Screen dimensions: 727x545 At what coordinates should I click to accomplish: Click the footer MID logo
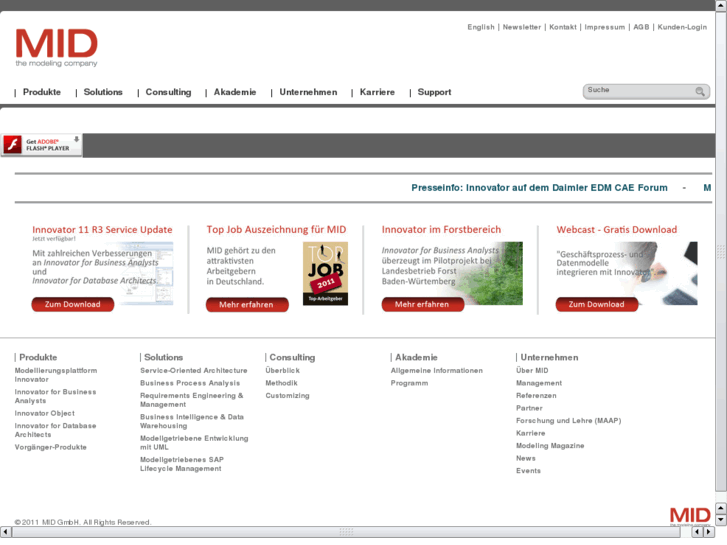(x=690, y=515)
